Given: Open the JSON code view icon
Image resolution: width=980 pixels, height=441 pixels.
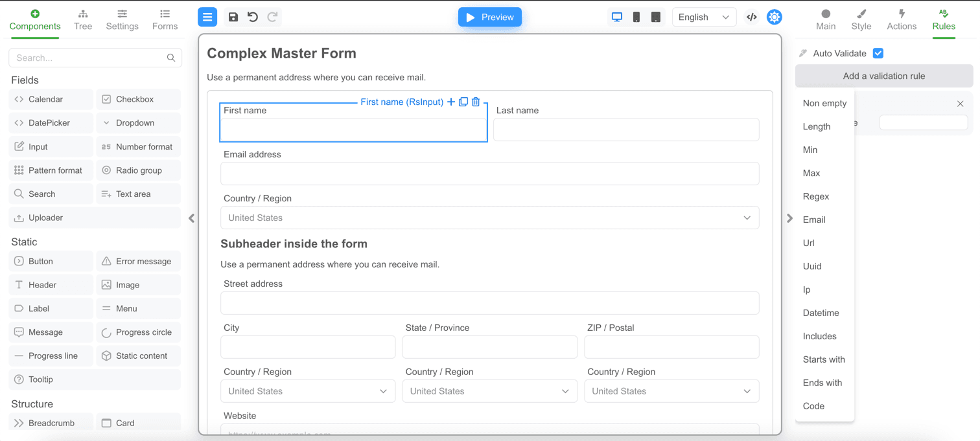Looking at the screenshot, I should pos(751,17).
